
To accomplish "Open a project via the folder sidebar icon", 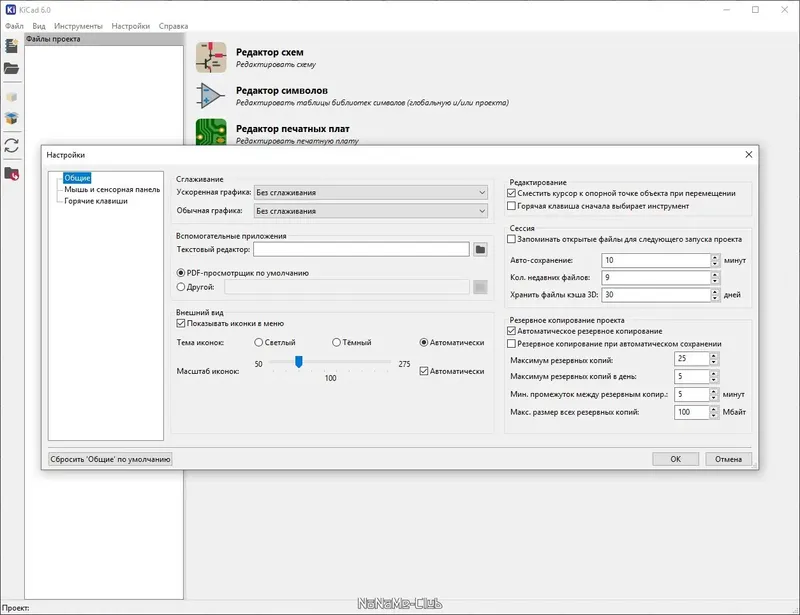I will pos(11,68).
